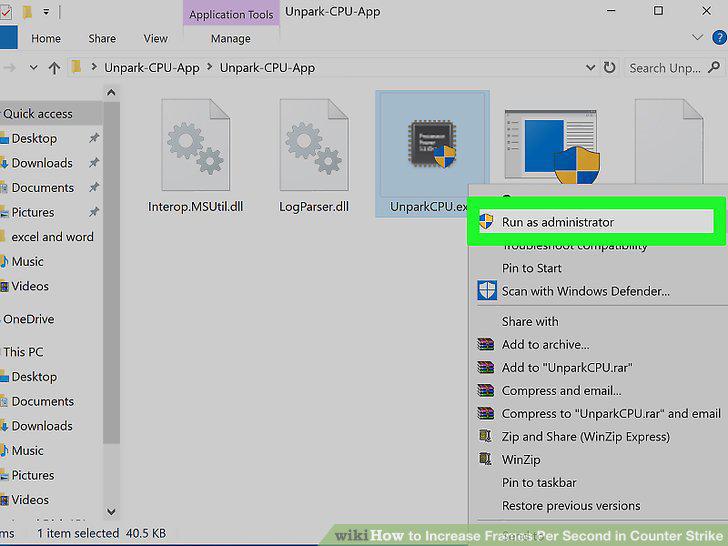Click the Up one level arrow

[x=54, y=68]
